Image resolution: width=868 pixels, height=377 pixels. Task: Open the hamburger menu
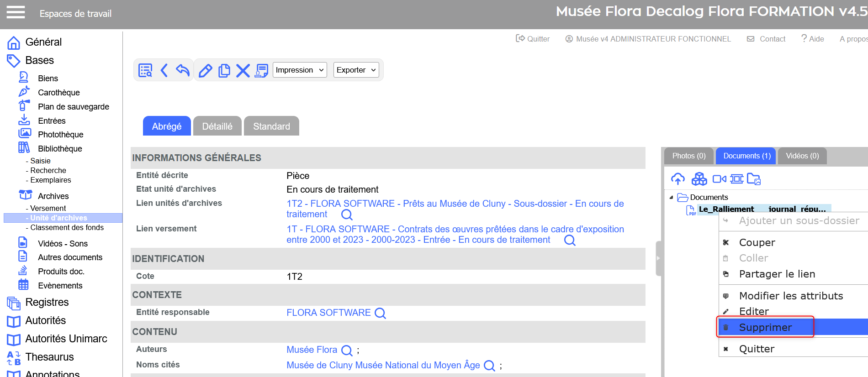pos(16,13)
